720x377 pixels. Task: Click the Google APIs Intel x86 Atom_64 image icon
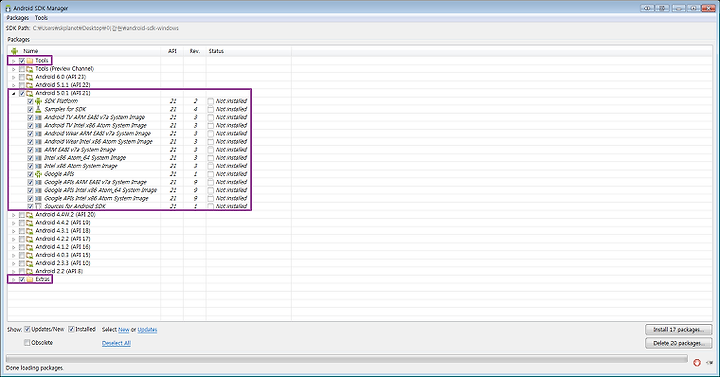[x=39, y=190]
